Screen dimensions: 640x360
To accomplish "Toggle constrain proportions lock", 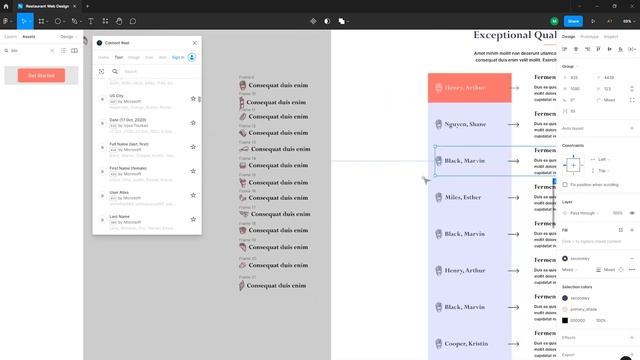I will pos(632,89).
